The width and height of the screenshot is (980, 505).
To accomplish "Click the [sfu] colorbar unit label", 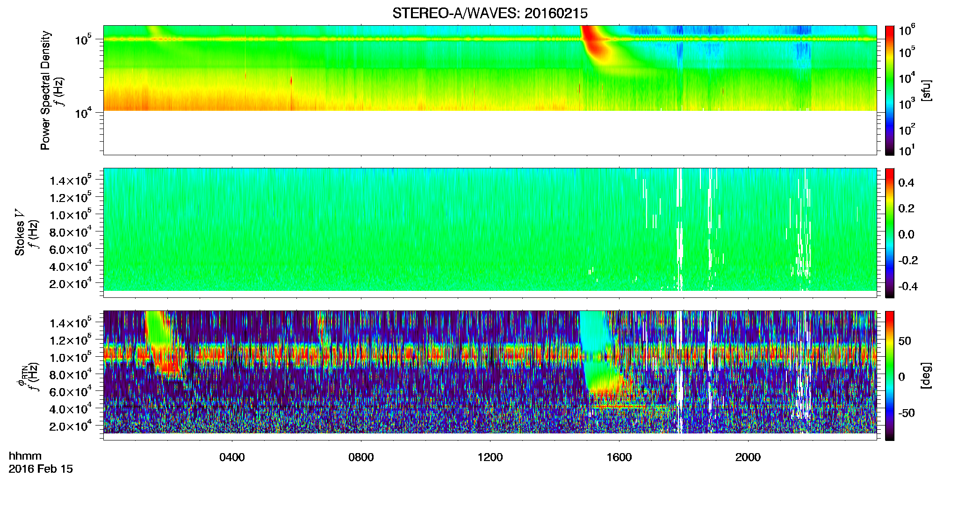I will pos(926,90).
